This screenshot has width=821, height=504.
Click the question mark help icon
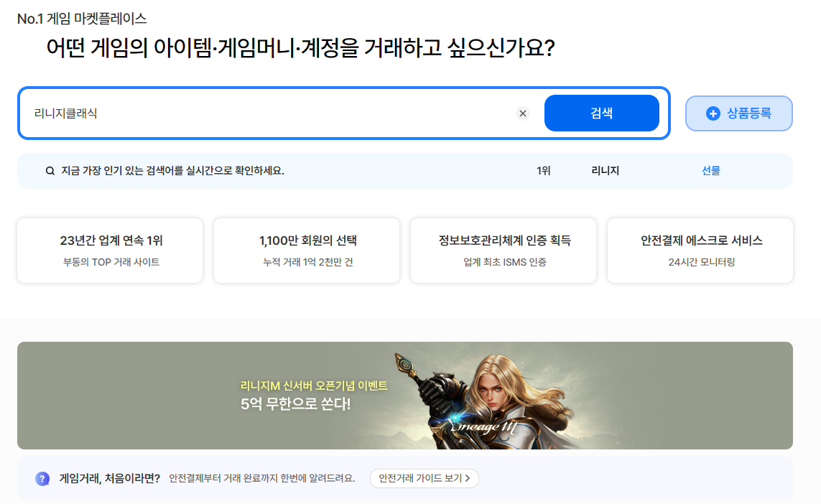[x=42, y=478]
